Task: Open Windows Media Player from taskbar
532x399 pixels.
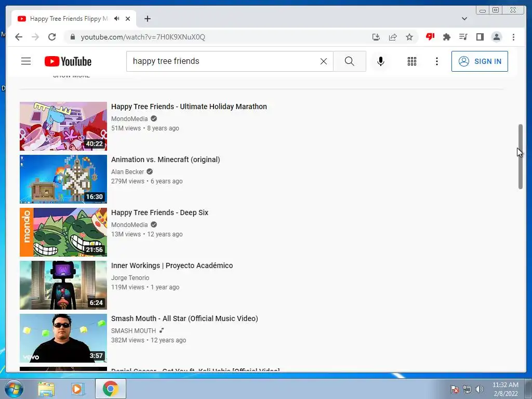Action: (77, 389)
